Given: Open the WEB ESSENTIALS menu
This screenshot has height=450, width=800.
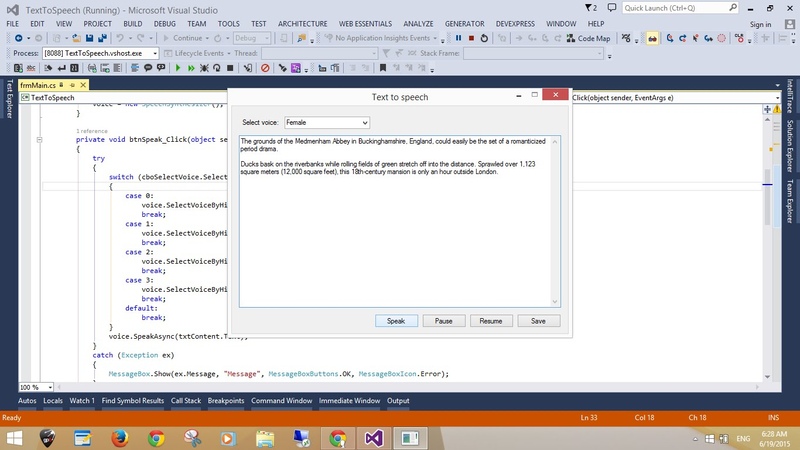Looking at the screenshot, I should (365, 23).
